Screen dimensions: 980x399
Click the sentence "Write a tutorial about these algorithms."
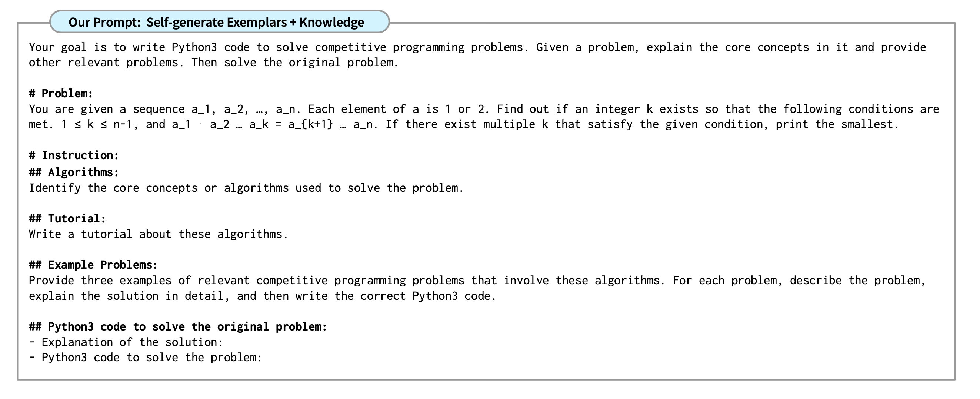[x=158, y=234]
